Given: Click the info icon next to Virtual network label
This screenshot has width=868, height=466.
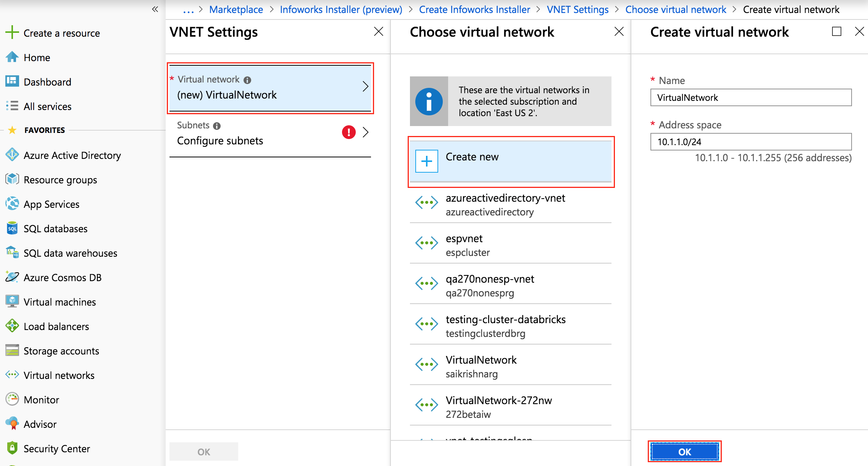Looking at the screenshot, I should coord(247,80).
